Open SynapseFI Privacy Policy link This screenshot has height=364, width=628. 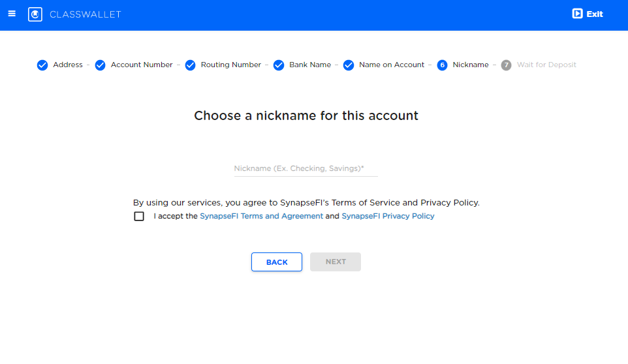tap(388, 216)
